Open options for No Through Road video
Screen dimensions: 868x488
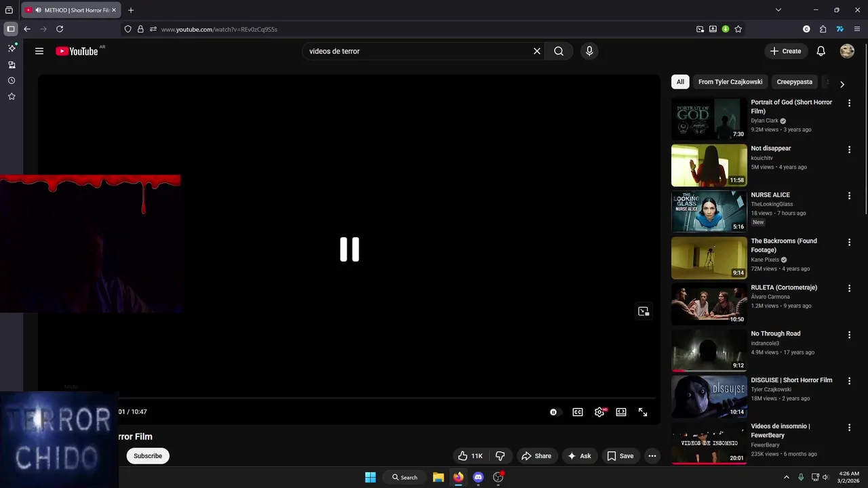[849, 335]
